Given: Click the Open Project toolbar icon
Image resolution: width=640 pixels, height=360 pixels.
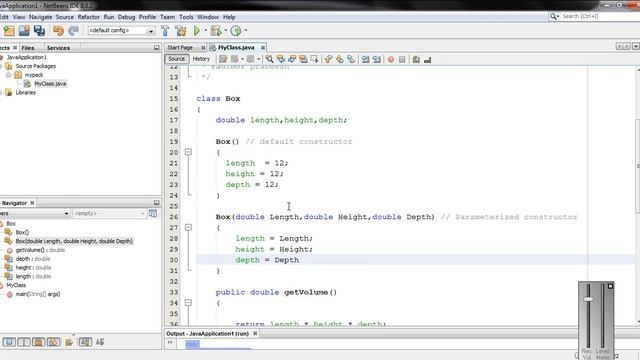Looking at the screenshot, I should pos(24,31).
